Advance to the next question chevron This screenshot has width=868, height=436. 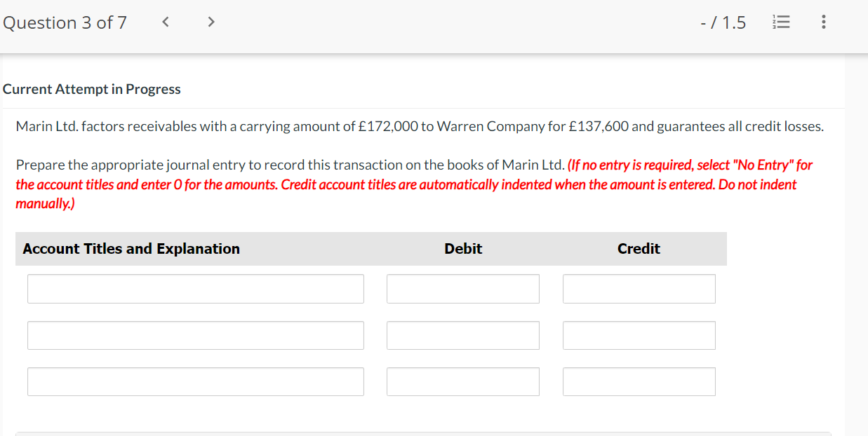(x=211, y=22)
